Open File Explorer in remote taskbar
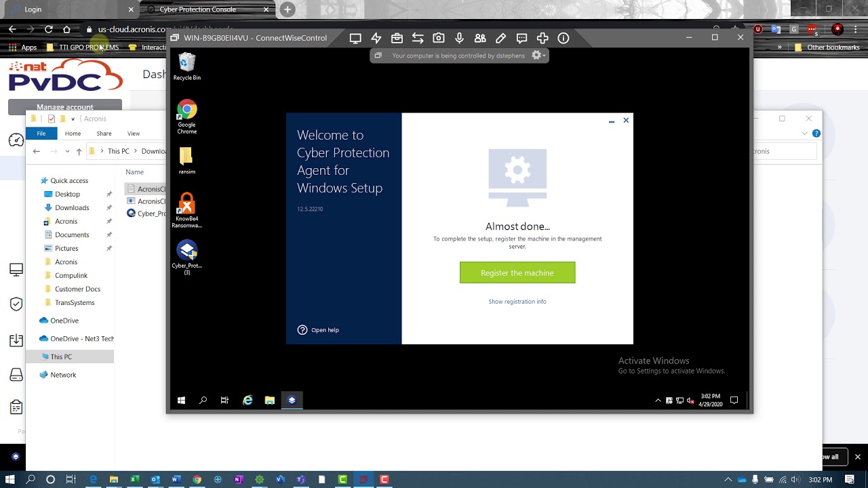868x488 pixels. point(269,401)
